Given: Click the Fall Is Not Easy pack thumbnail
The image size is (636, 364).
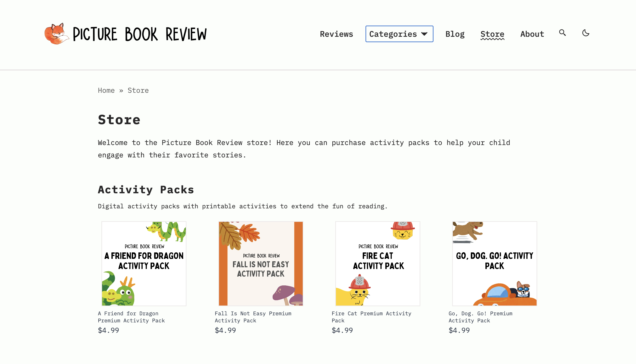Looking at the screenshot, I should [260, 263].
